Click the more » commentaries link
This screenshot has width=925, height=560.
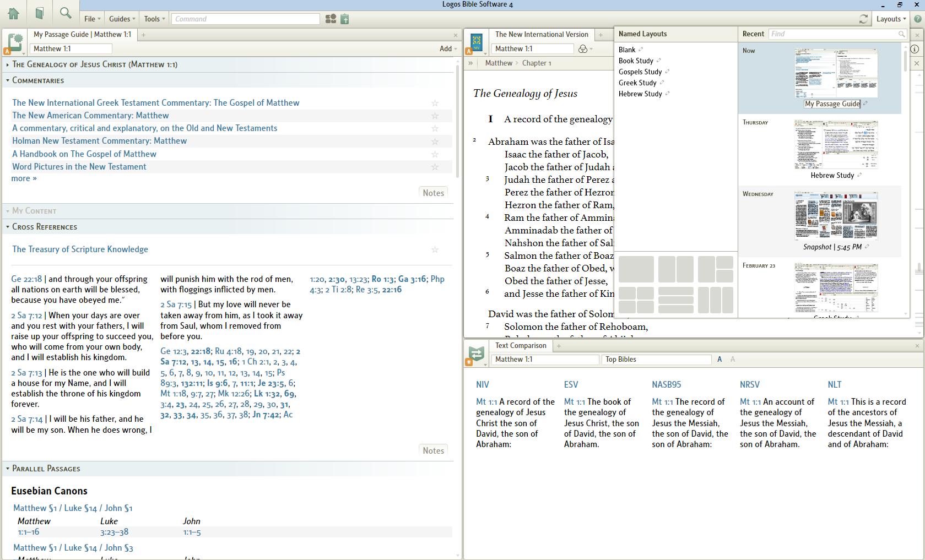24,178
